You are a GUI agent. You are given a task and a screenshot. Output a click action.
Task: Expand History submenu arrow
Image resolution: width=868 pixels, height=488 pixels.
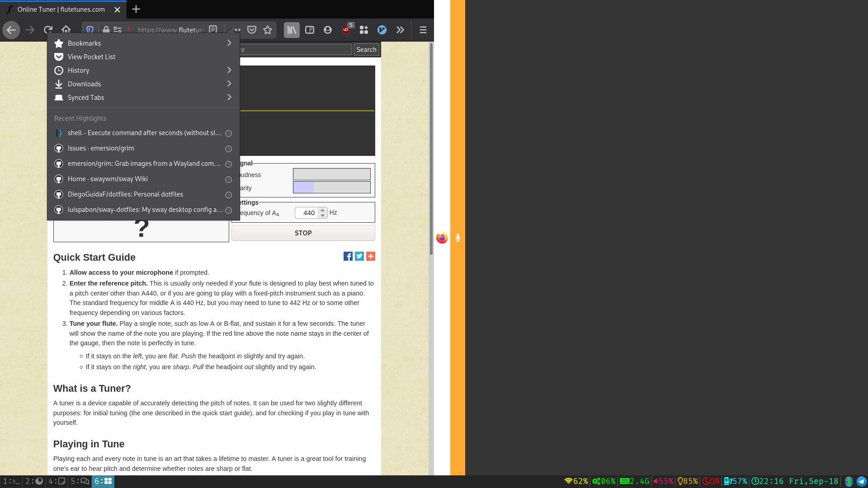point(229,70)
